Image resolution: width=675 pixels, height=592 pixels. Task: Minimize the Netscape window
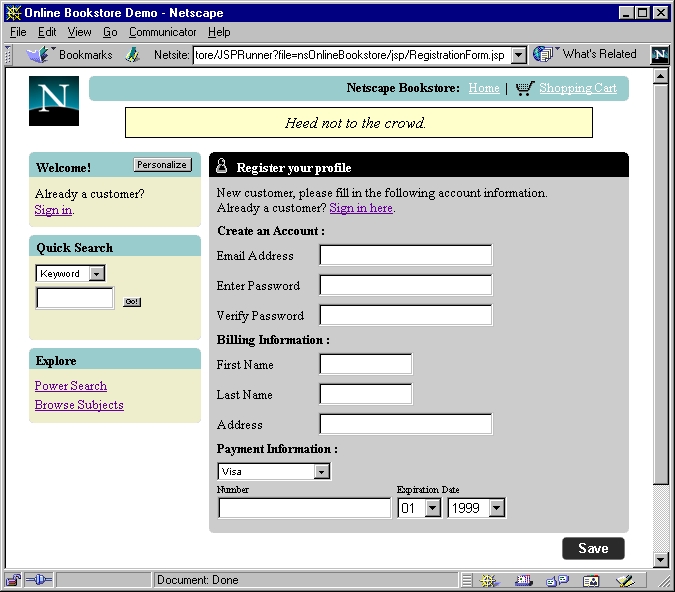[626, 13]
